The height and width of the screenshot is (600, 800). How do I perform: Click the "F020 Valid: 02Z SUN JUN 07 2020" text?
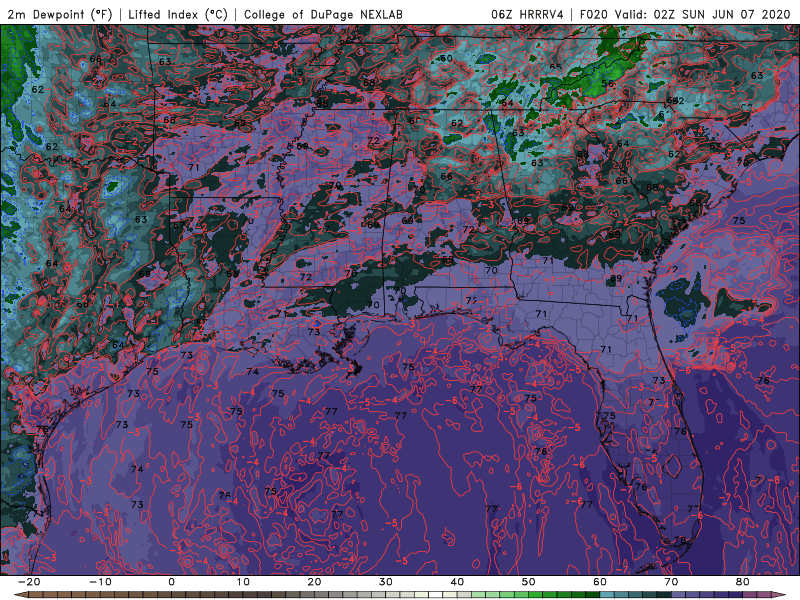point(685,15)
